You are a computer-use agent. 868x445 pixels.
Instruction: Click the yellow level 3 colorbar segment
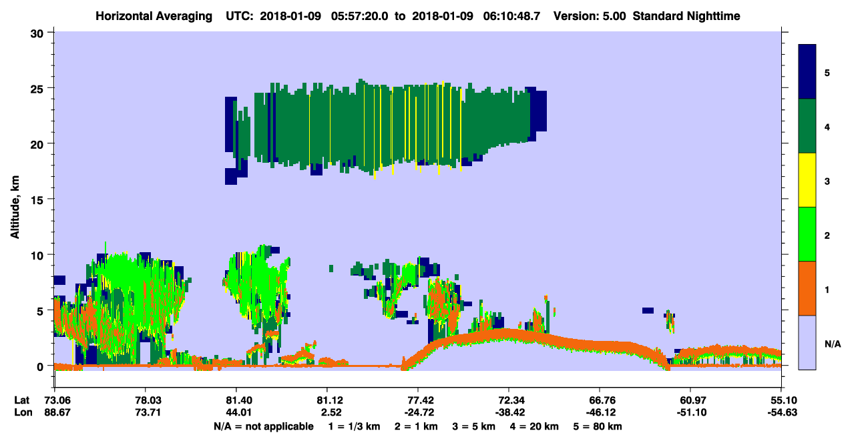(x=808, y=180)
